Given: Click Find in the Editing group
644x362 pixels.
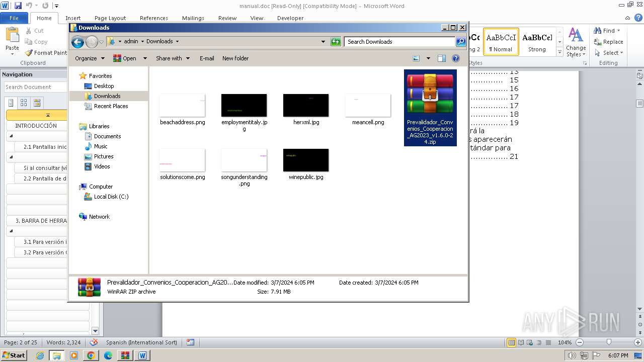Looking at the screenshot, I should click(x=607, y=31).
